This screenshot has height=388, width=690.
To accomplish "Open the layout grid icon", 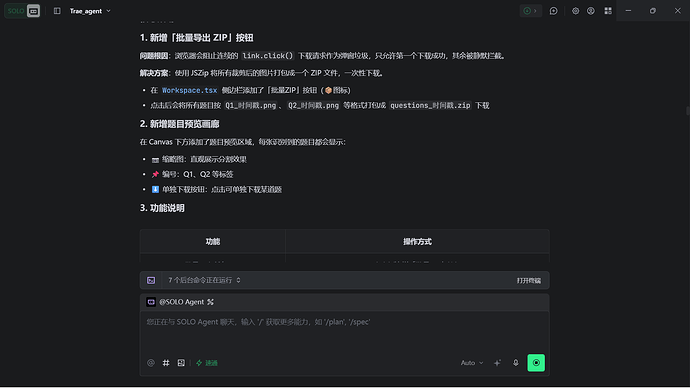I will [x=608, y=11].
